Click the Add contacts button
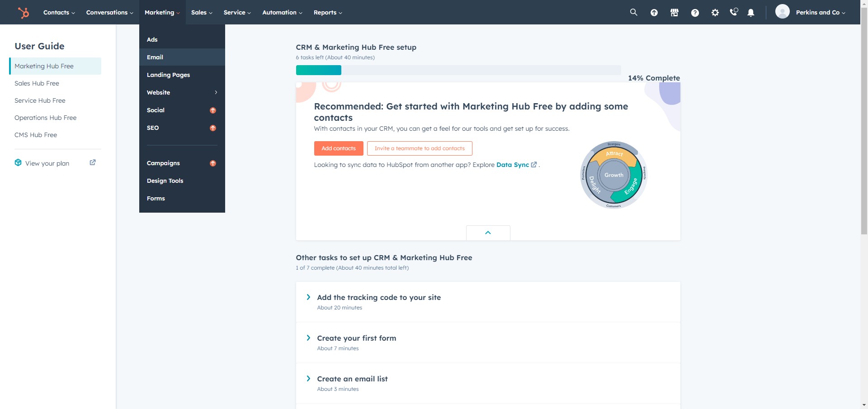 click(x=338, y=148)
